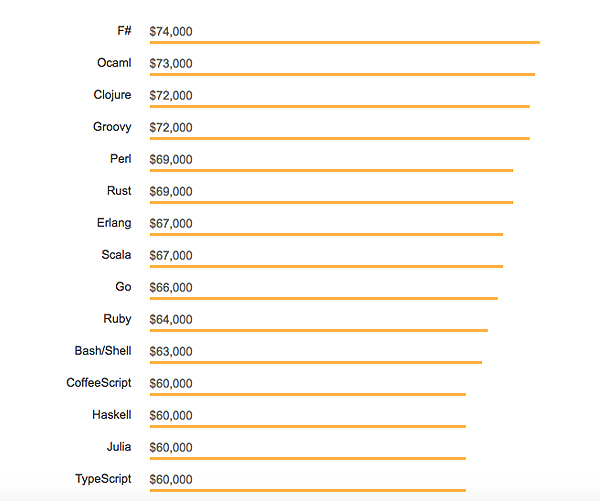The height and width of the screenshot is (501, 600).
Task: Select the Groovy language label
Action: point(112,127)
